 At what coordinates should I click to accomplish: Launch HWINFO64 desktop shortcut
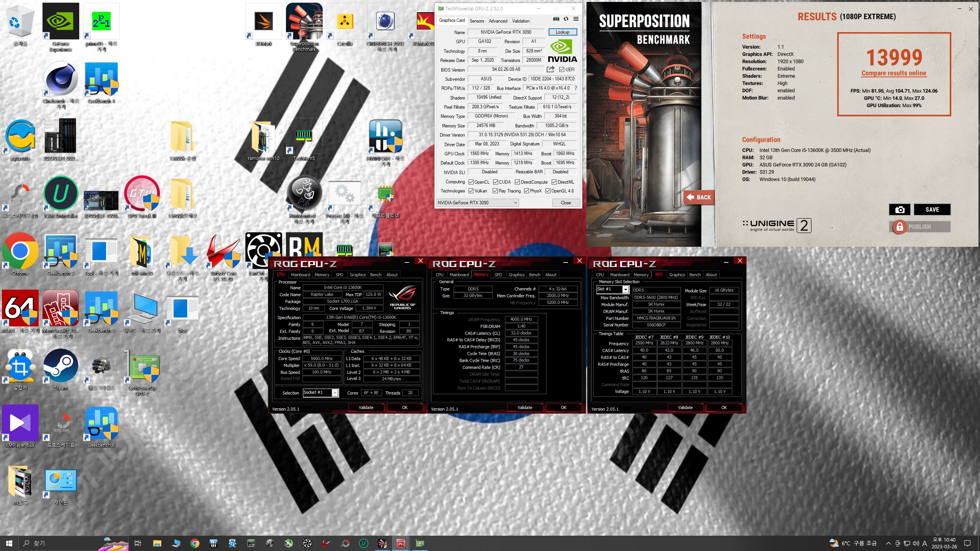385,142
